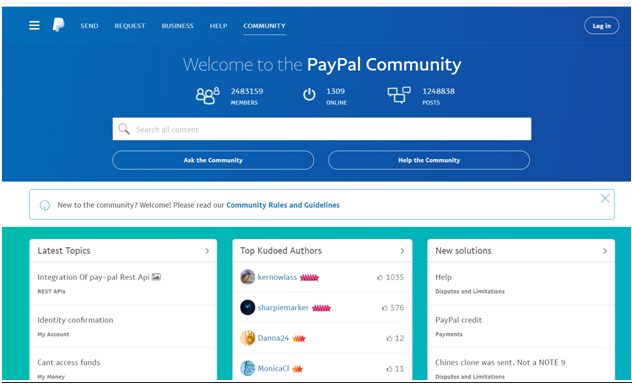This screenshot has width=632, height=385.
Task: Open the Help solution topic
Action: coord(443,277)
